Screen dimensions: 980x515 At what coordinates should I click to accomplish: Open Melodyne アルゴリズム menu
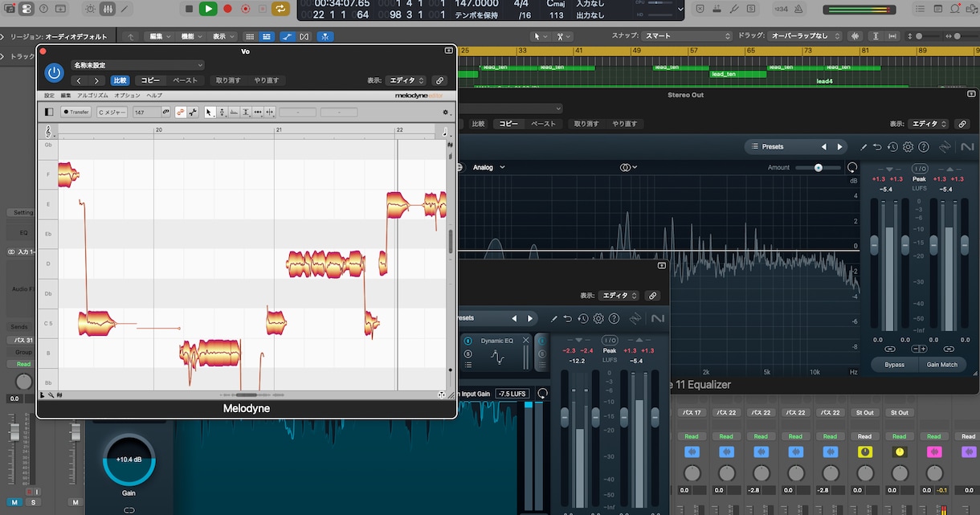click(x=92, y=96)
